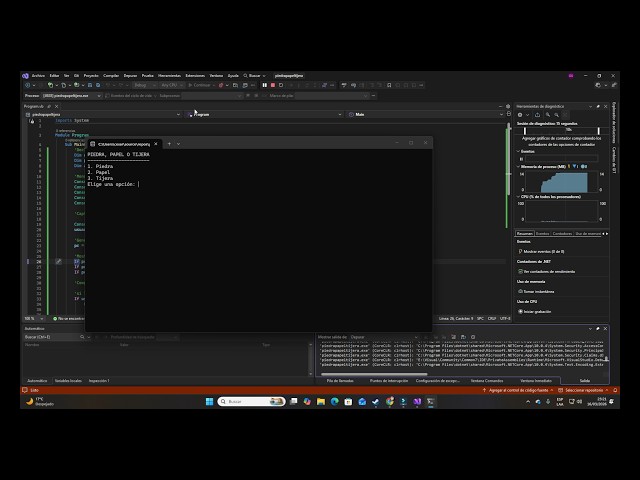Open the Compilar menu
Screen dimensions: 640x480
tap(111, 76)
